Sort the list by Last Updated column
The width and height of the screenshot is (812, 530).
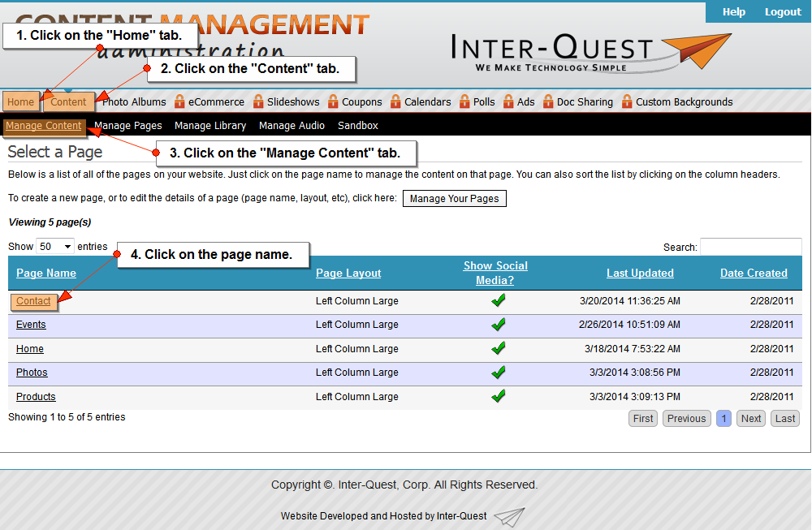tap(640, 274)
